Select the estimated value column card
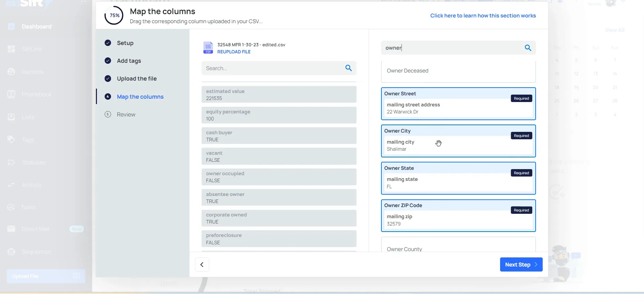 tap(279, 94)
